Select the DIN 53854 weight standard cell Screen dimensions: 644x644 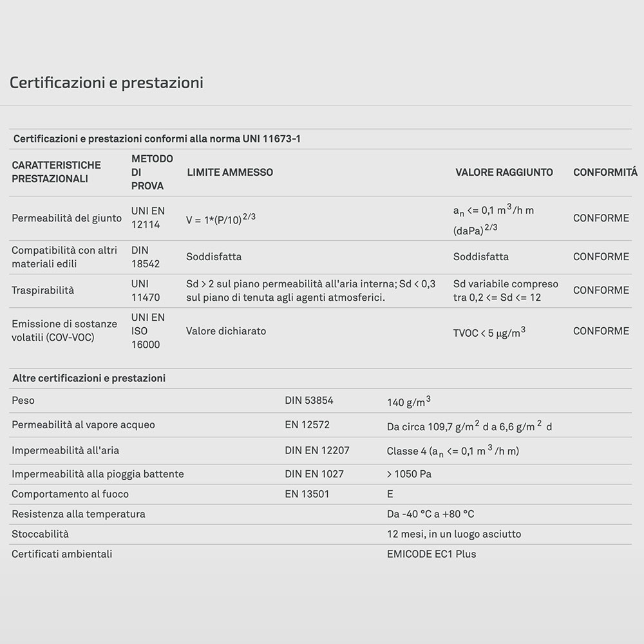[309, 401]
